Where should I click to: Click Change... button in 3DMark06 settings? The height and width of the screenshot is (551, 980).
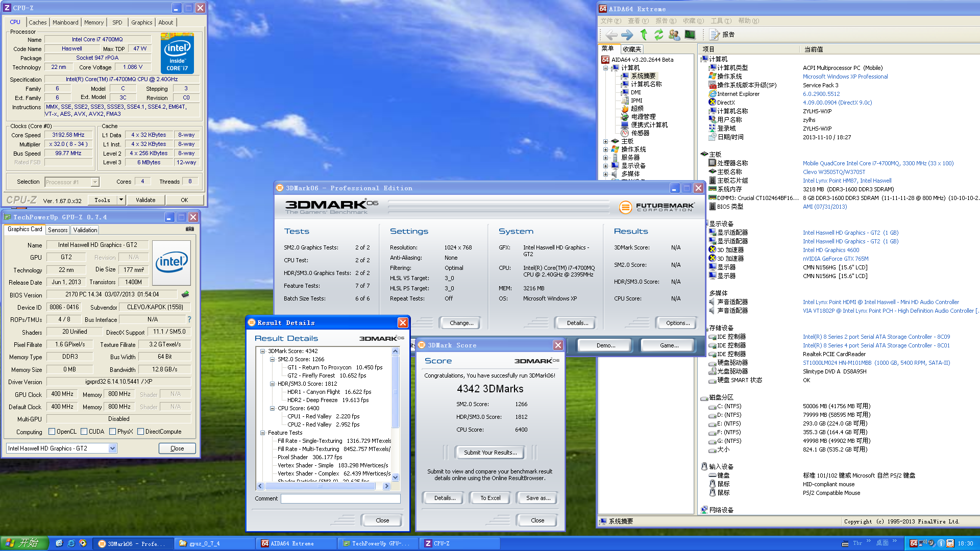click(x=461, y=323)
